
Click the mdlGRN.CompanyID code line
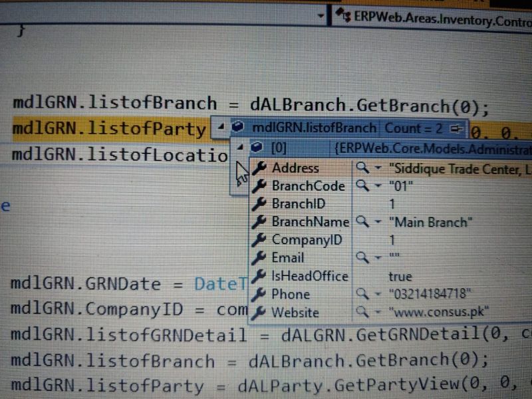click(x=129, y=309)
